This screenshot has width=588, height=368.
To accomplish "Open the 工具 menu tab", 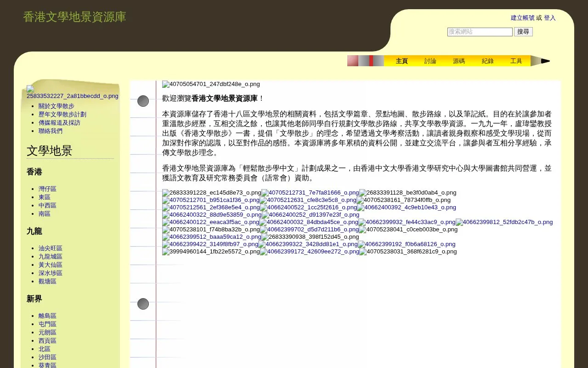I will point(516,61).
